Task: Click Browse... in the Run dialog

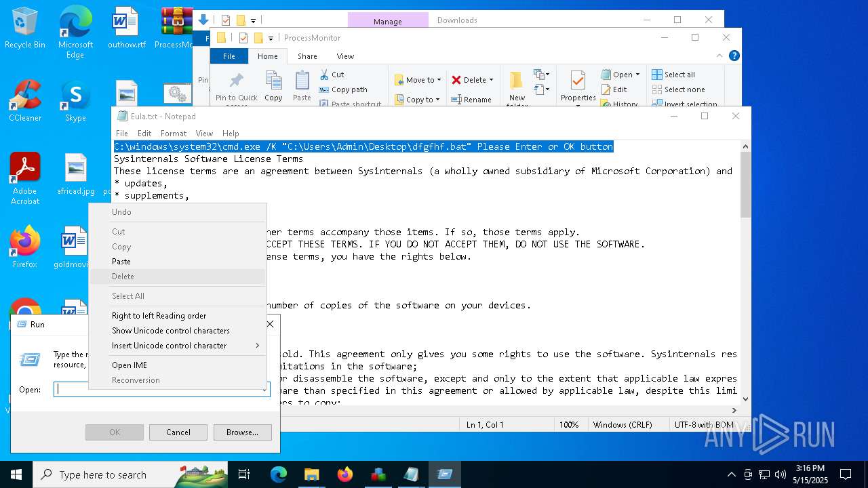Action: point(242,432)
